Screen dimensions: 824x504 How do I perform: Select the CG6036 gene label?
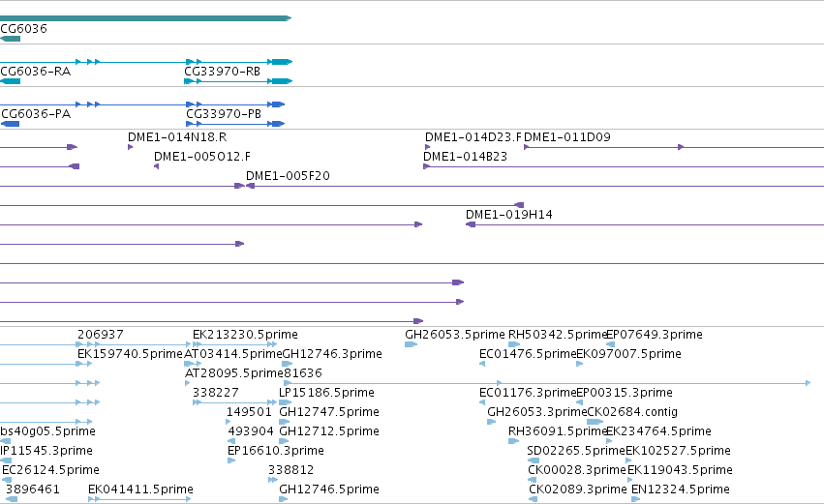tap(23, 28)
